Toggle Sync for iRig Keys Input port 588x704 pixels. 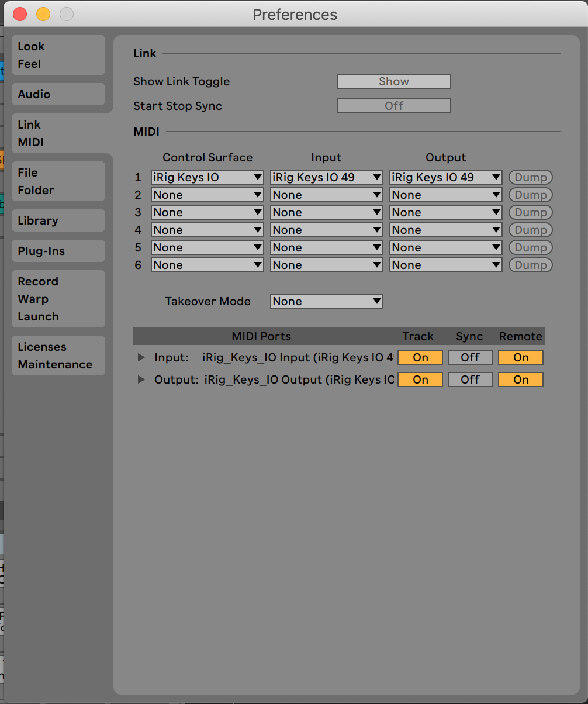tap(470, 357)
